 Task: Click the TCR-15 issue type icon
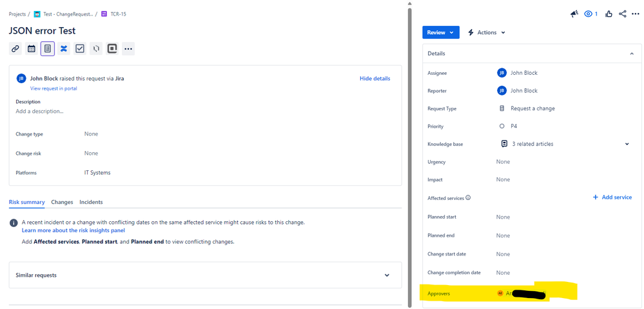pyautogui.click(x=104, y=14)
